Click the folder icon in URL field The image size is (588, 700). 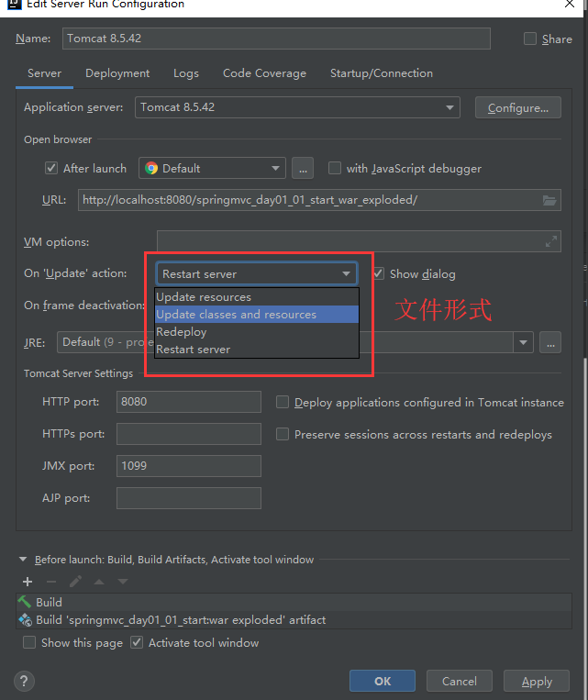[x=549, y=200]
